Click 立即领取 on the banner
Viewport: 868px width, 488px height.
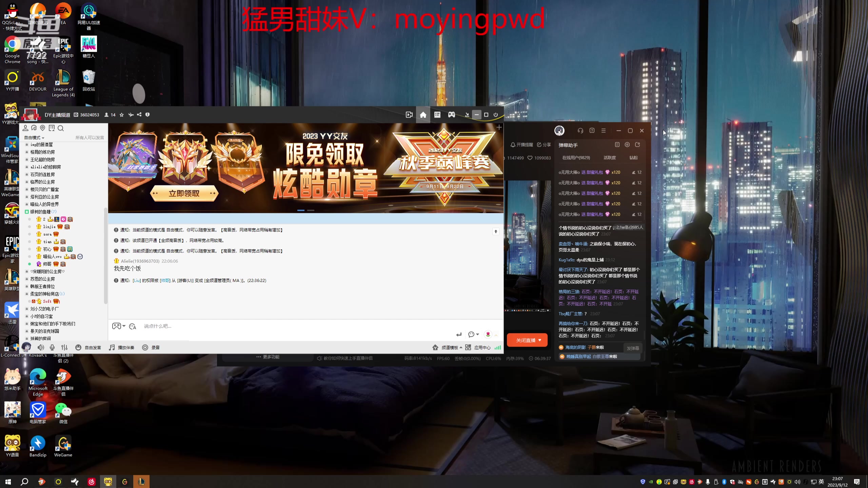(184, 194)
